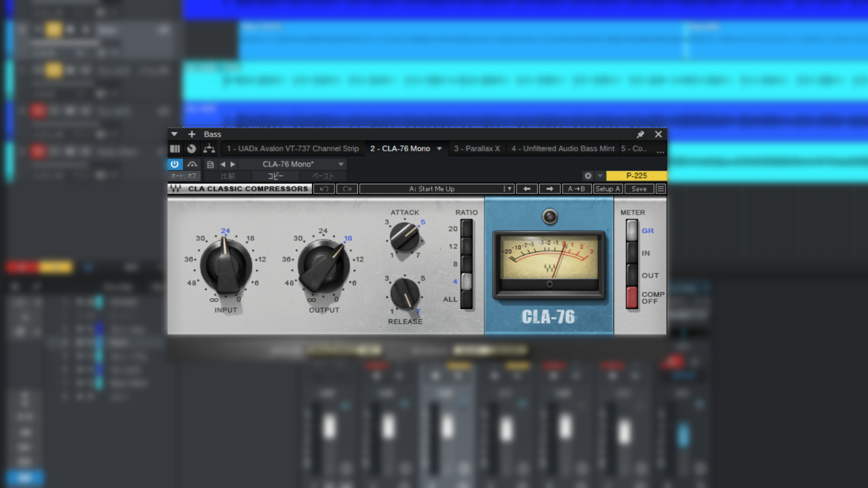Screen dimensions: 868x488
Task: Select ratio 4 button
Action: pos(467,281)
